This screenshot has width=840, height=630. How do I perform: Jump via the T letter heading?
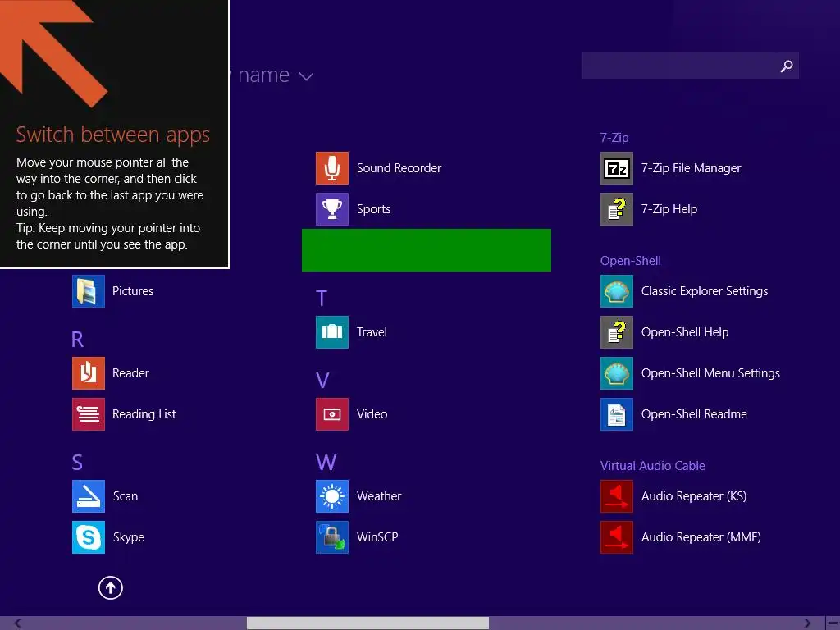point(322,299)
